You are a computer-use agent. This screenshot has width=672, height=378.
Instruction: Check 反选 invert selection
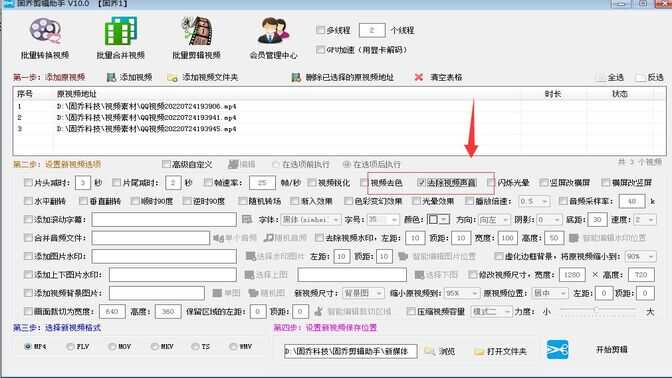641,78
